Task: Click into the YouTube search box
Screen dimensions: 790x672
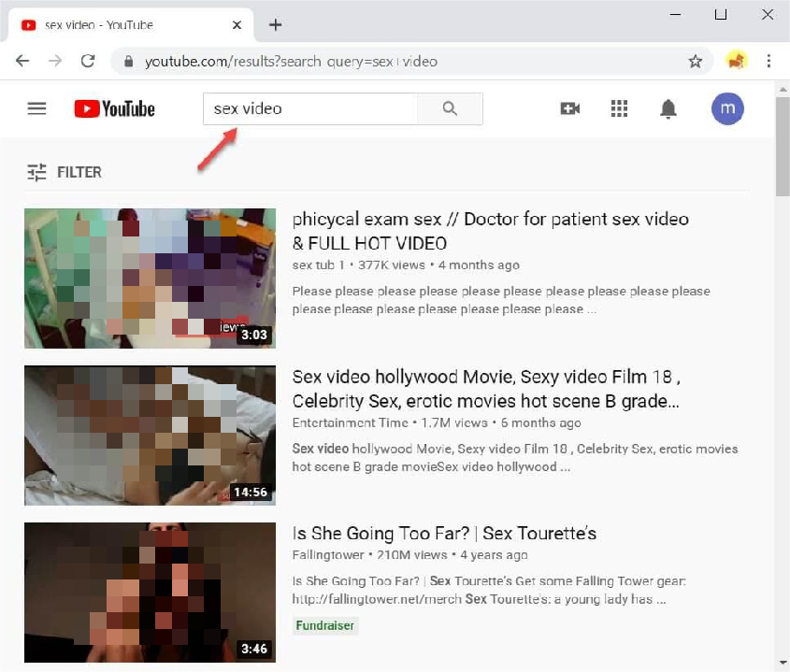Action: [x=309, y=108]
